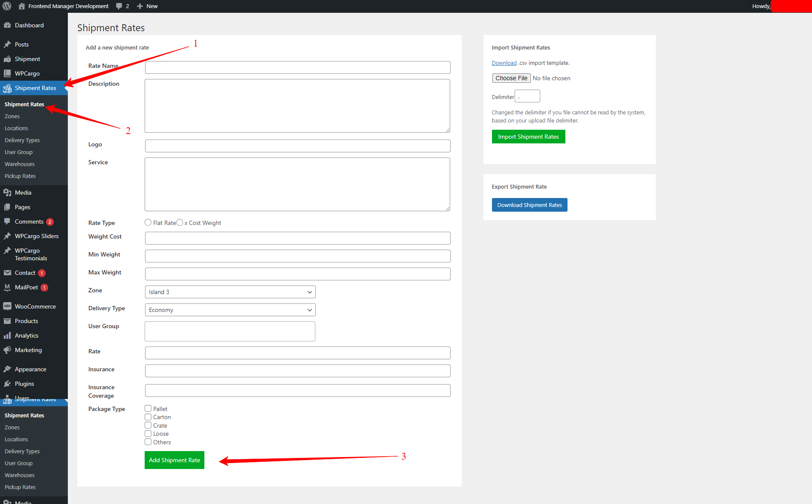Click the WordPress logo icon
This screenshot has width=812, height=504.
click(x=7, y=6)
